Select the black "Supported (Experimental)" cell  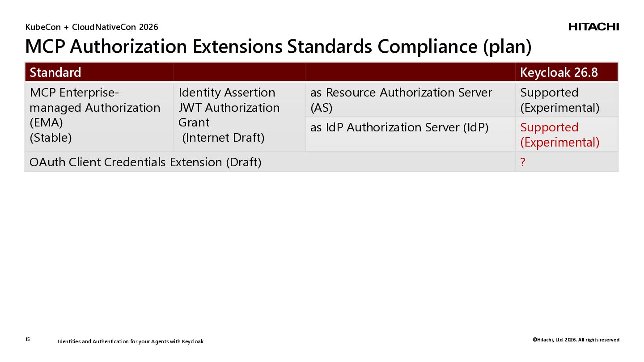pos(567,100)
